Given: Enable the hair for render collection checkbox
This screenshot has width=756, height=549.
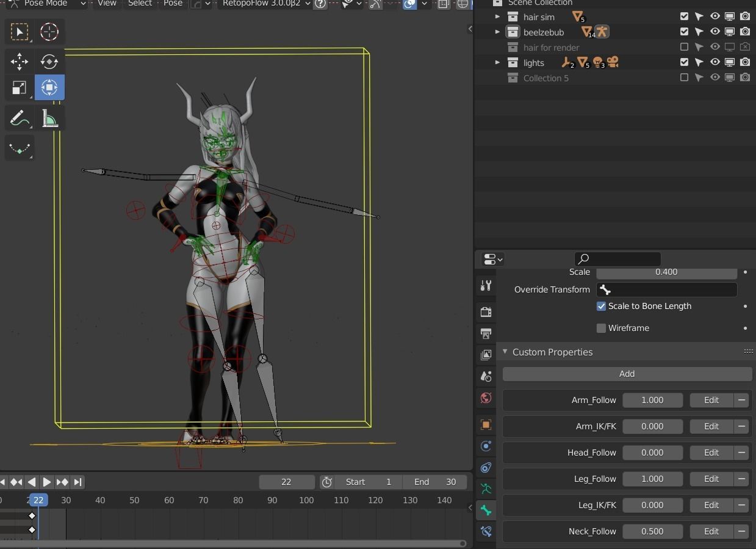Looking at the screenshot, I should coord(684,47).
